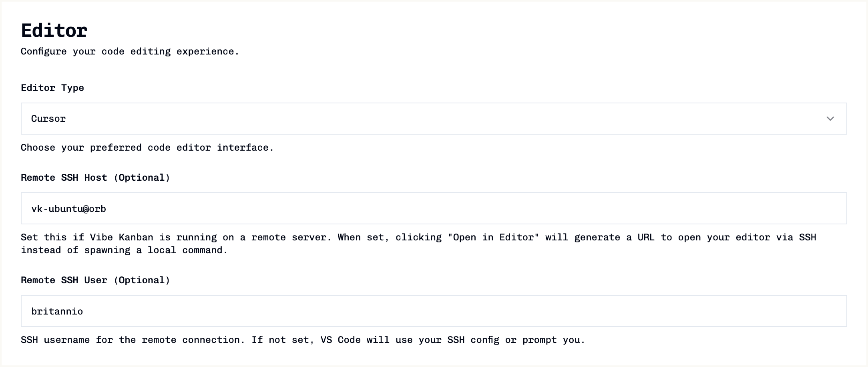Select the current editor value Cursor
This screenshot has width=868, height=367.
click(48, 118)
